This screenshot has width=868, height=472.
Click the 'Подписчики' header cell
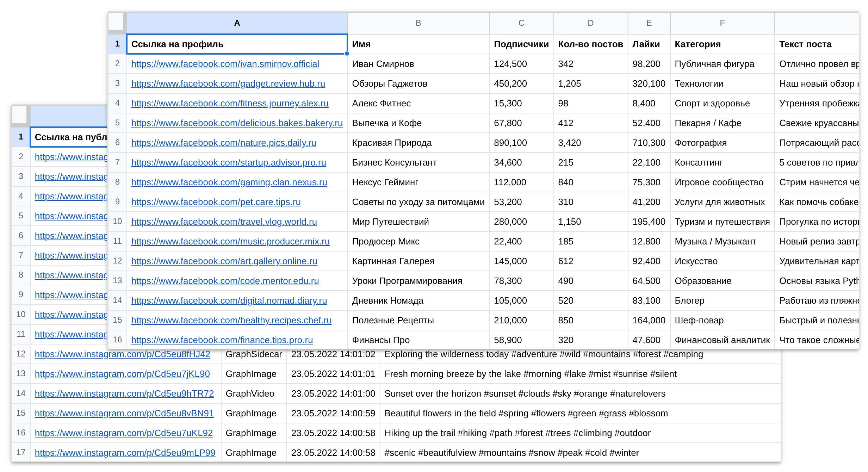[521, 44]
